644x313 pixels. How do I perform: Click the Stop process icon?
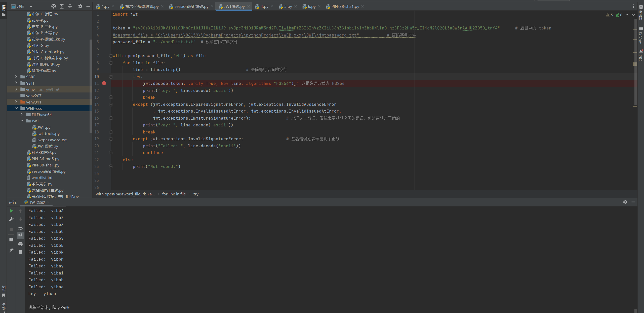click(11, 229)
